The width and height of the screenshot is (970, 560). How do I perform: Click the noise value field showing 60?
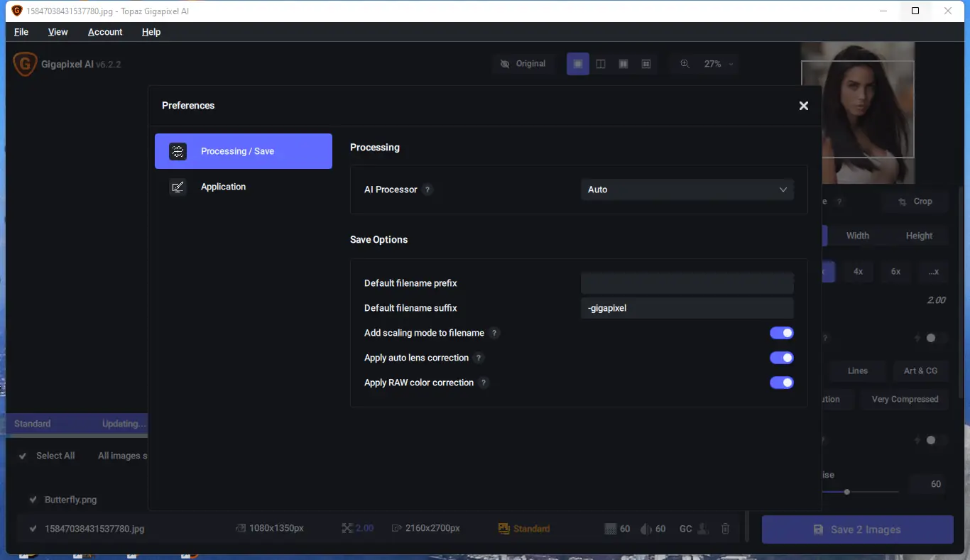tap(929, 484)
